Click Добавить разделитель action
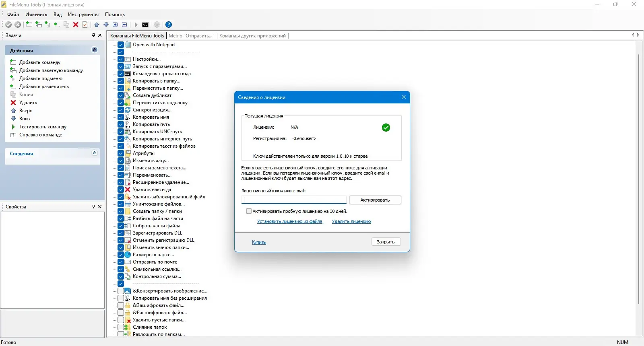 [x=44, y=86]
